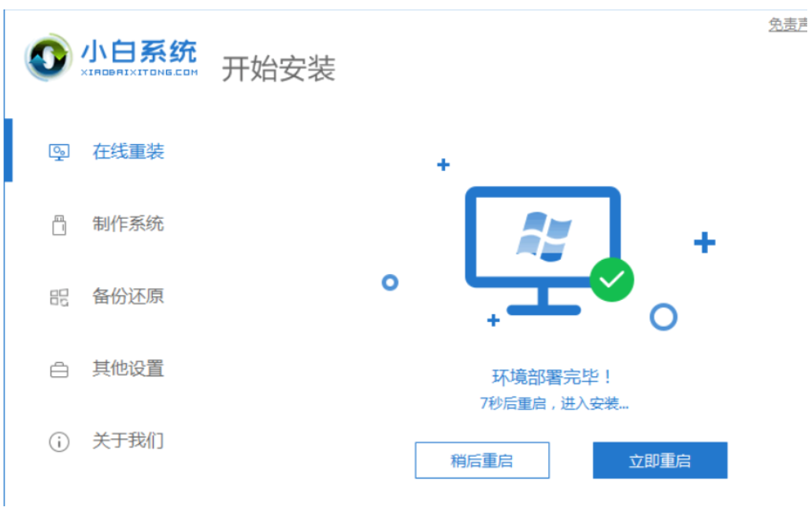Click the 小白系统 round logo icon
Image resolution: width=812 pixels, height=511 pixels.
click(48, 57)
